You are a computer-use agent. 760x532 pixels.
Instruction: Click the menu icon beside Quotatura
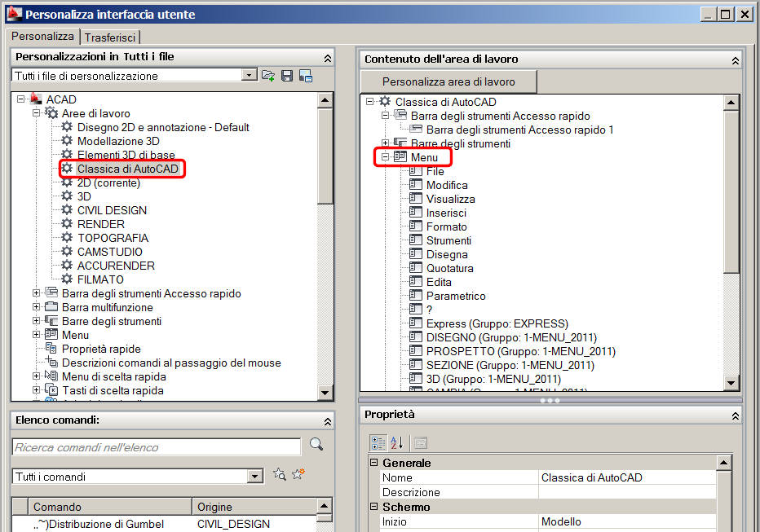tap(415, 267)
